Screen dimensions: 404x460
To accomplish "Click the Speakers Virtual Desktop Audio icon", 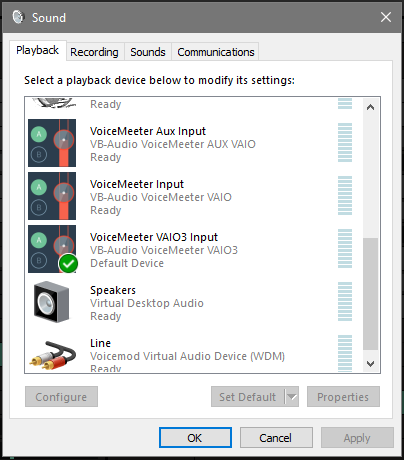I will (x=52, y=302).
